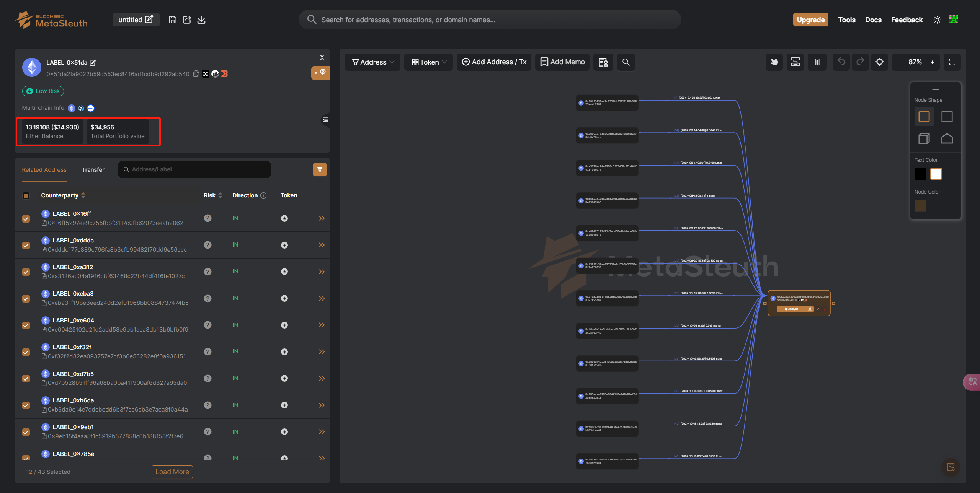Select the white text color swatch
Image resolution: width=980 pixels, height=493 pixels.
coord(936,174)
